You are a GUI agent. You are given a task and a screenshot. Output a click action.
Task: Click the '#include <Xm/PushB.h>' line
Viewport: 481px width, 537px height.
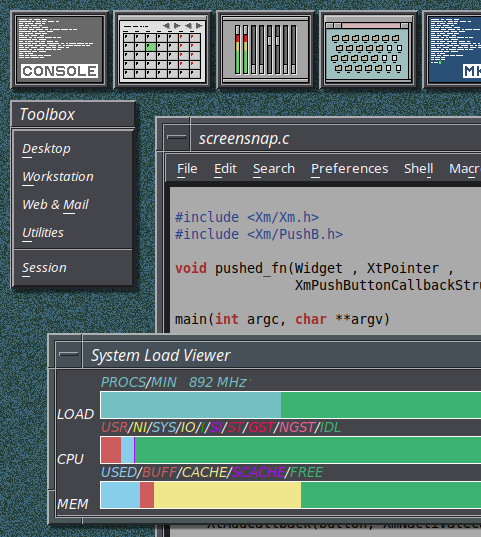click(259, 235)
